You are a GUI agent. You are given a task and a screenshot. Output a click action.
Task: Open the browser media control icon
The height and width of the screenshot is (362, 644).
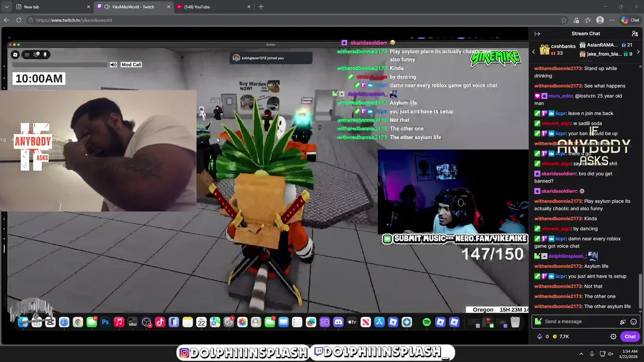576,20
